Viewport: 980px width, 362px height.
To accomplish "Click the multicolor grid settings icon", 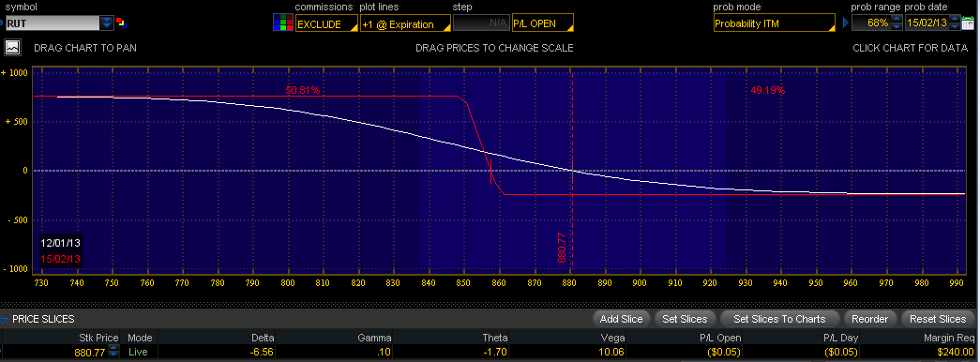I will pyautogui.click(x=283, y=23).
